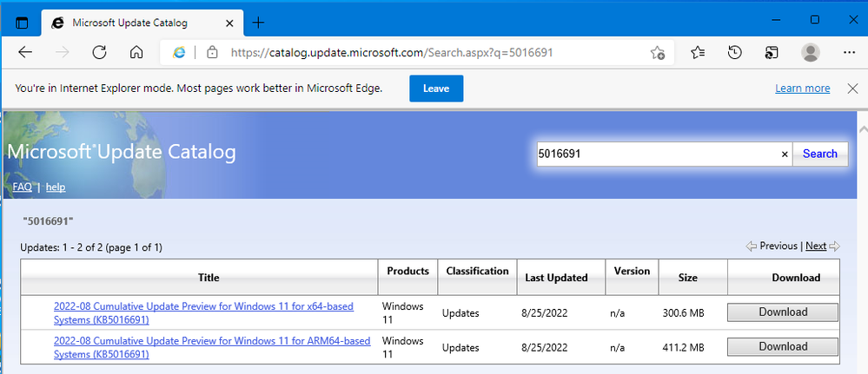Go back with the back arrow
The width and height of the screenshot is (868, 374).
point(25,53)
